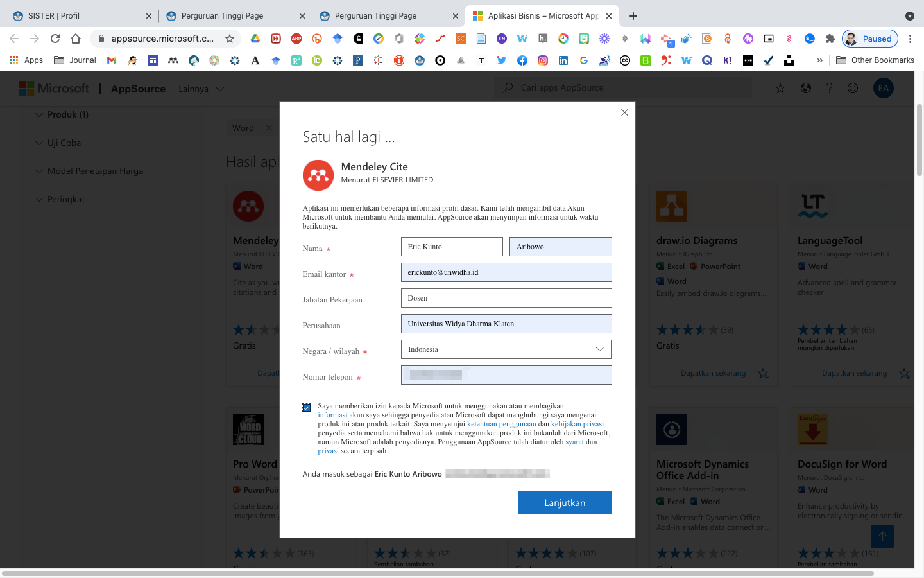This screenshot has width=924, height=578.
Task: Open the ORCID iD bookmark
Action: [x=317, y=60]
